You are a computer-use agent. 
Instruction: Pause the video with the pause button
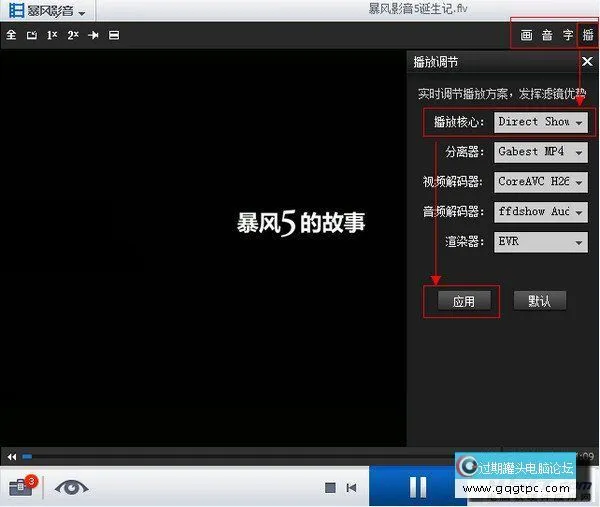(418, 487)
